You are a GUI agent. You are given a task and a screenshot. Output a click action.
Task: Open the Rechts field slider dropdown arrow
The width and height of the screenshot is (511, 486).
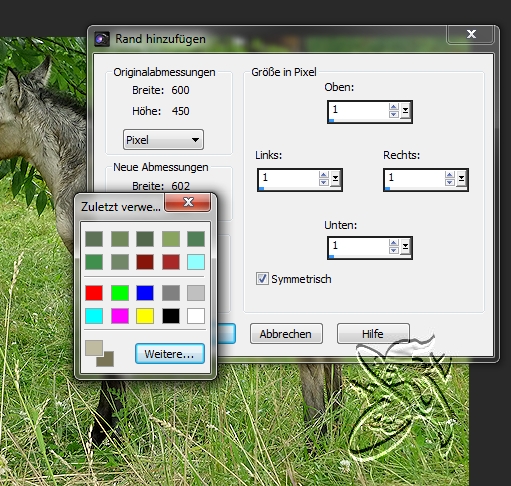point(461,179)
